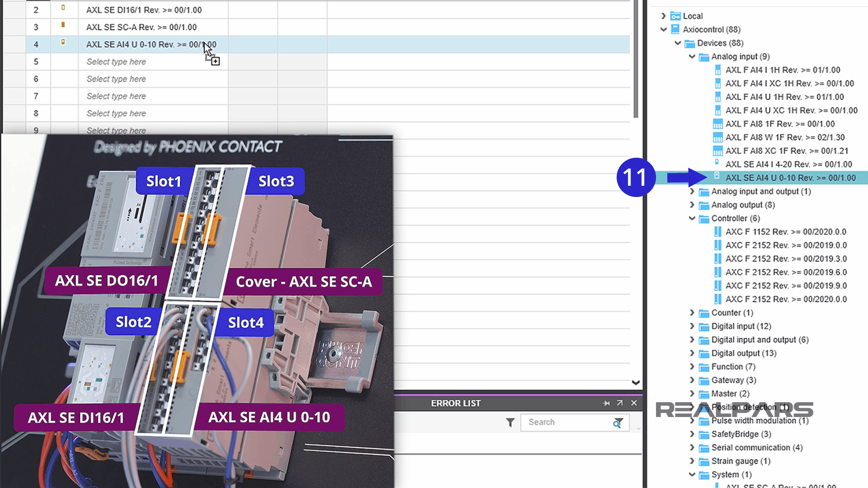This screenshot has height=488, width=868.
Task: Expand the SafetyBridge (3) folder
Action: tap(692, 434)
